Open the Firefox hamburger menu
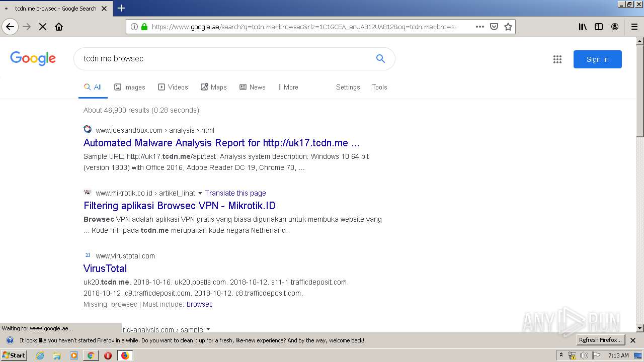 [634, 27]
